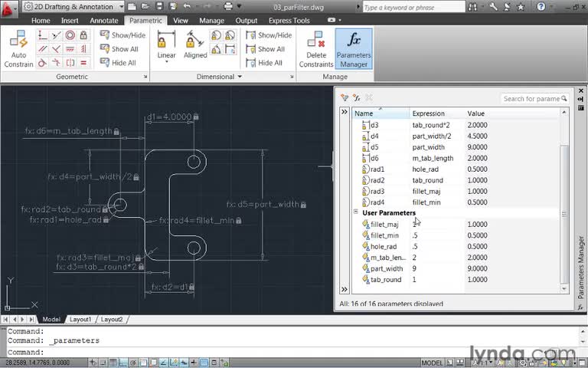Expand the Dimensional panel dropdown
The height and width of the screenshot is (368, 588).
(240, 77)
